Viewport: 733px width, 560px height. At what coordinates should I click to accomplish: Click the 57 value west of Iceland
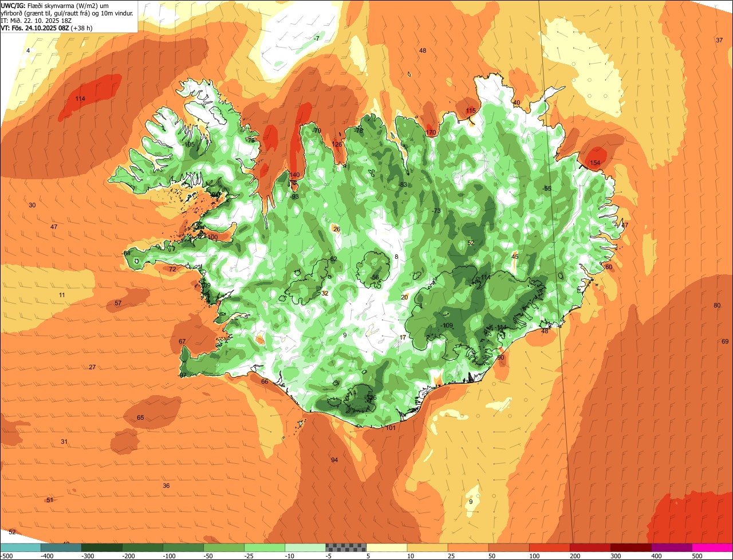(118, 303)
